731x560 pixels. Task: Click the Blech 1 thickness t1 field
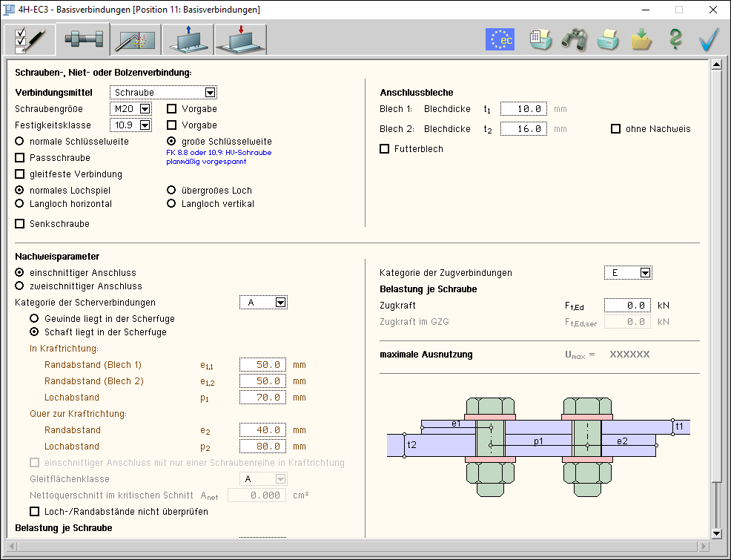pyautogui.click(x=523, y=109)
